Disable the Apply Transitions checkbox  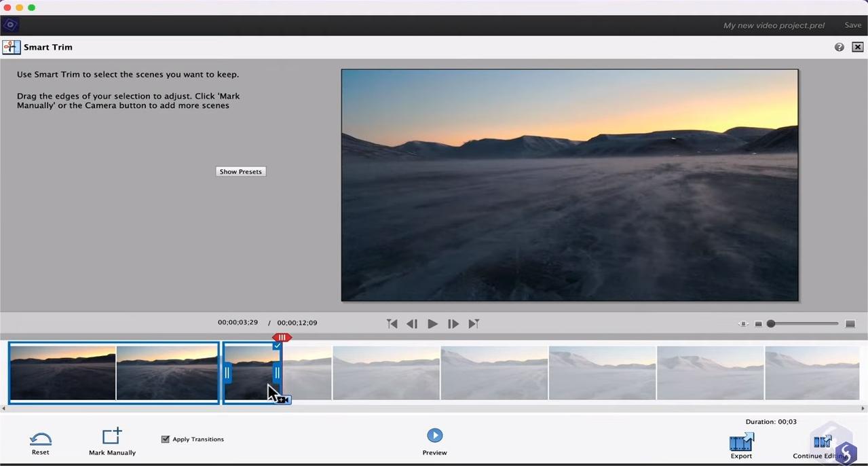[x=165, y=440]
